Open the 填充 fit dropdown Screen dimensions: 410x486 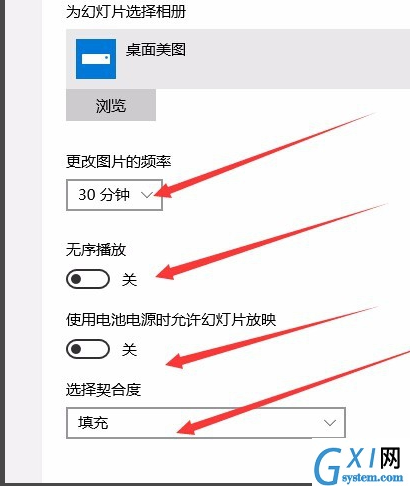206,423
